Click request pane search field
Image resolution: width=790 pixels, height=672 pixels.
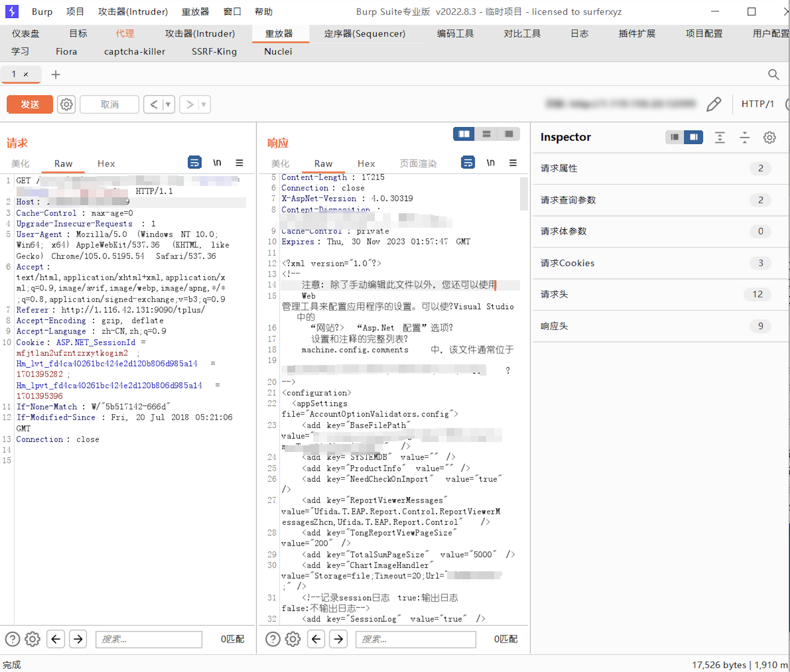(x=149, y=639)
